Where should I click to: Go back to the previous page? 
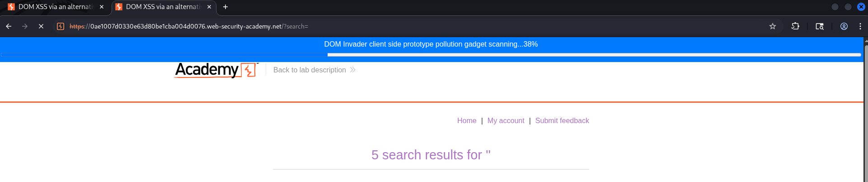point(9,26)
